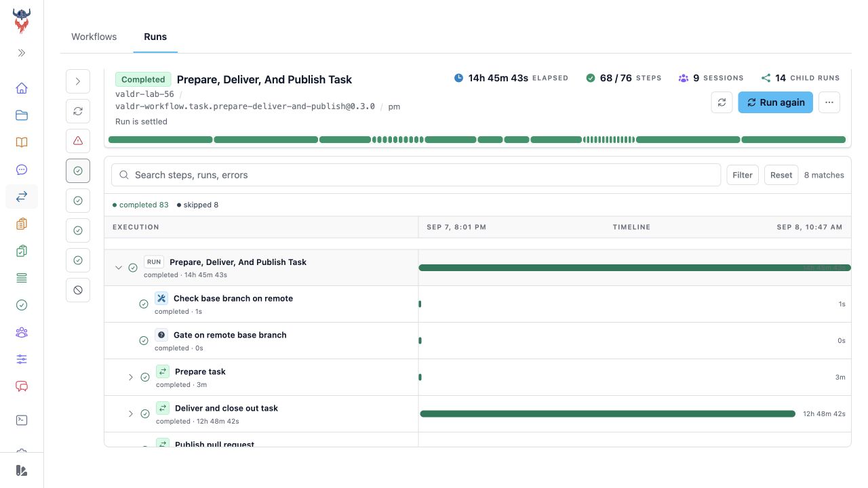The width and height of the screenshot is (868, 488).
Task: Select the cancelled run entry with the ban icon
Action: pyautogui.click(x=78, y=290)
